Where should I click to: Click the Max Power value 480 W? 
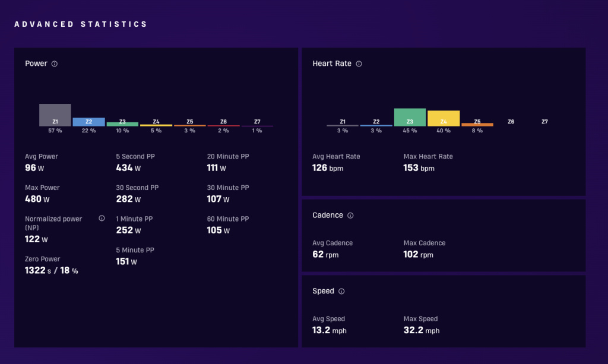click(x=37, y=199)
